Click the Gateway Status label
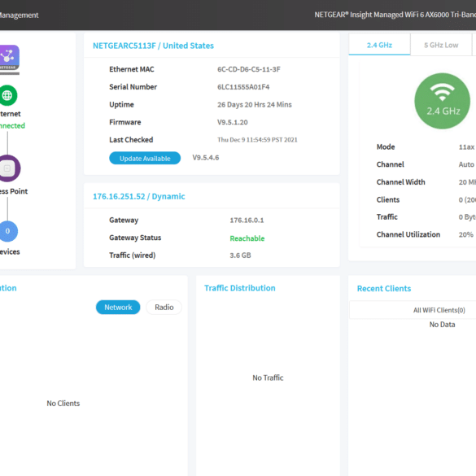 135,238
